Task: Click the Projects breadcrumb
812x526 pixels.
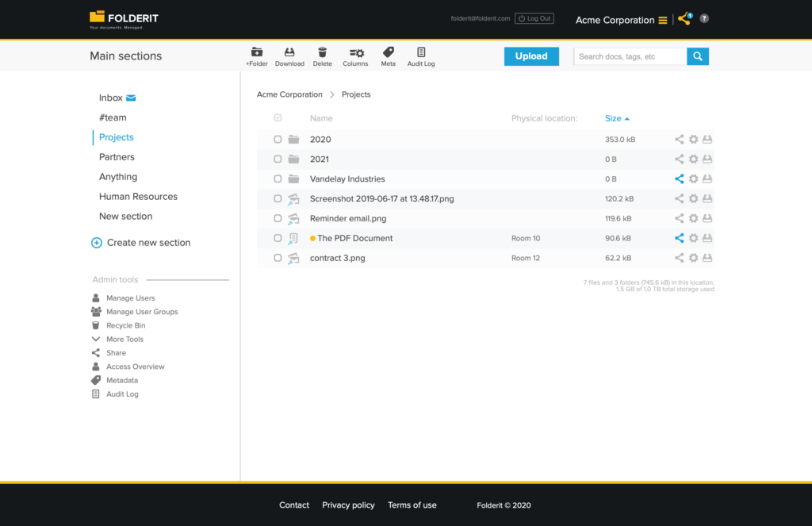Action: 356,94
